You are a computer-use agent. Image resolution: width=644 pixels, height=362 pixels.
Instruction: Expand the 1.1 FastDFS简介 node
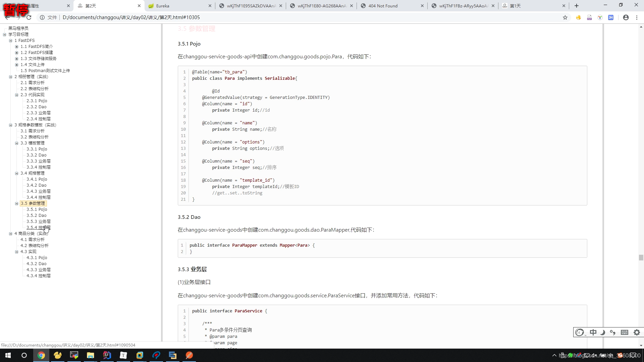pyautogui.click(x=17, y=47)
